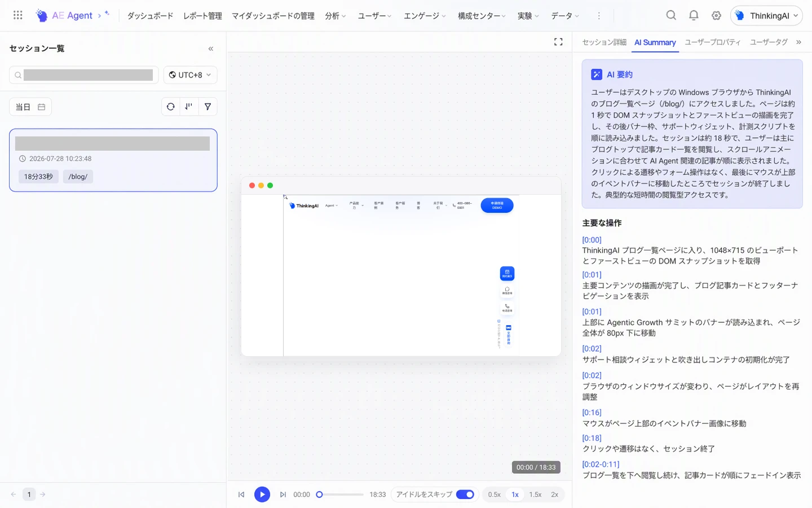Image resolution: width=812 pixels, height=508 pixels.
Task: Set playback speed to 1.5x
Action: coord(535,494)
